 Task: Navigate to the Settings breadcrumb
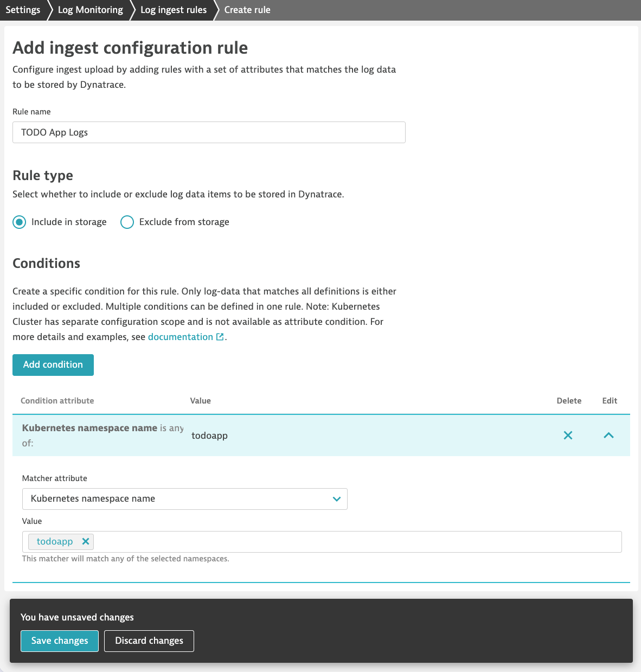(x=23, y=10)
